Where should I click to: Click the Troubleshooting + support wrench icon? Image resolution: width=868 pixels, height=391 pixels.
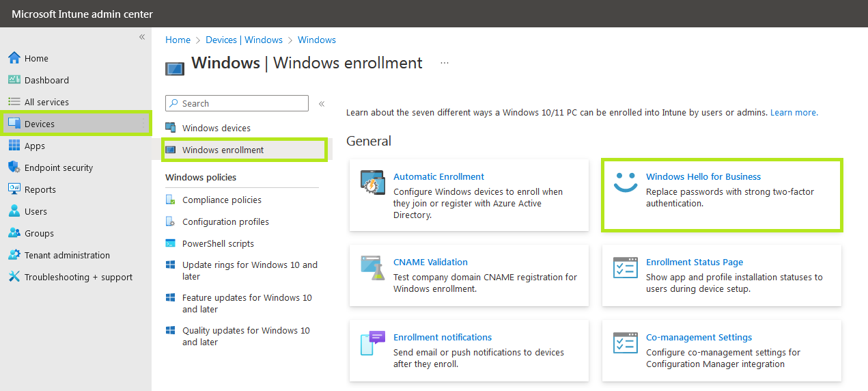(14, 277)
